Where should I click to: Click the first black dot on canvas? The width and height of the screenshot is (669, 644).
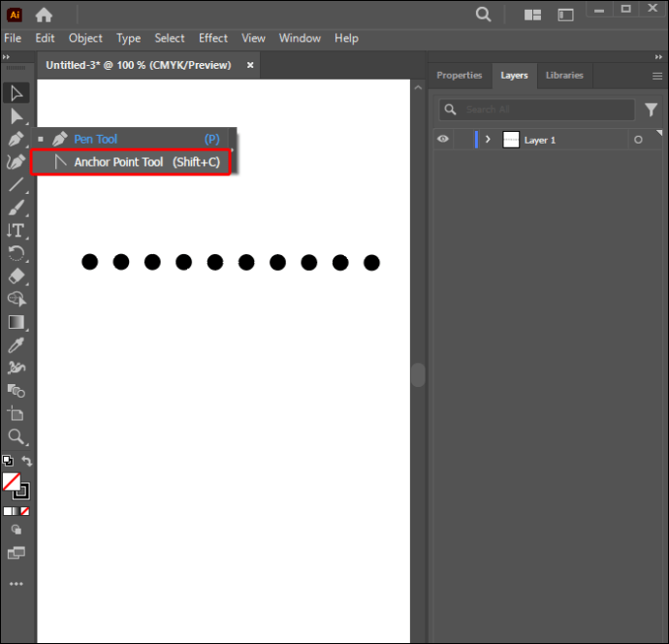(89, 262)
